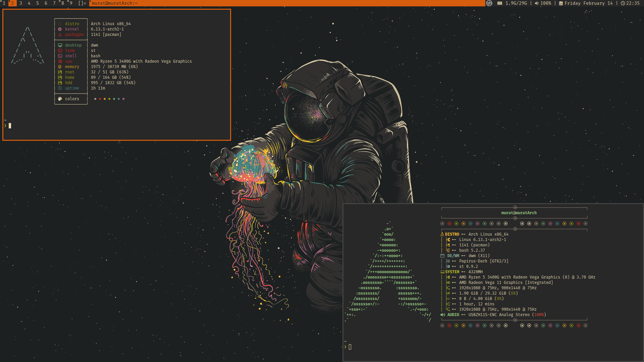Click the red color dot in the colors row
Viewport: 644px width, 362px height.
click(100, 99)
